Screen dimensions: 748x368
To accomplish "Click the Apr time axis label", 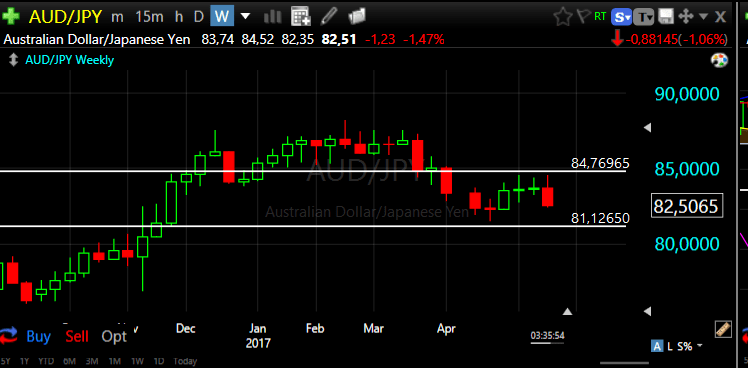I will click(x=446, y=328).
